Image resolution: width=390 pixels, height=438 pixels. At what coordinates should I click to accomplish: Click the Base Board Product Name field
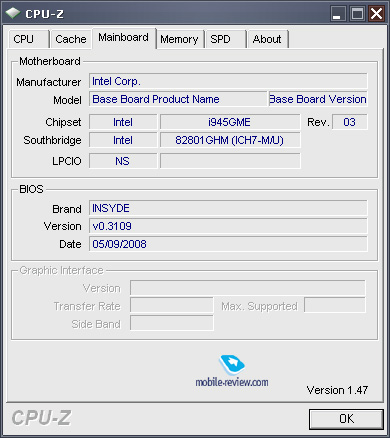click(x=178, y=99)
